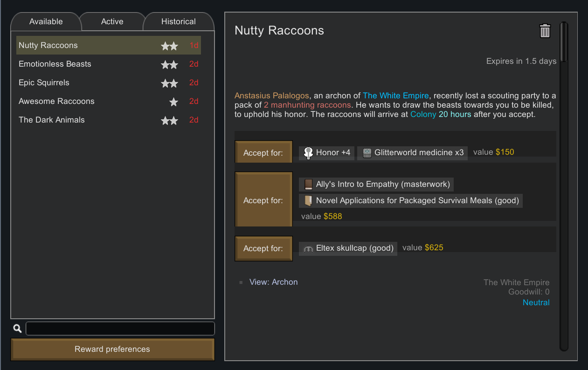Open Reward preferences
The width and height of the screenshot is (588, 370).
point(112,349)
